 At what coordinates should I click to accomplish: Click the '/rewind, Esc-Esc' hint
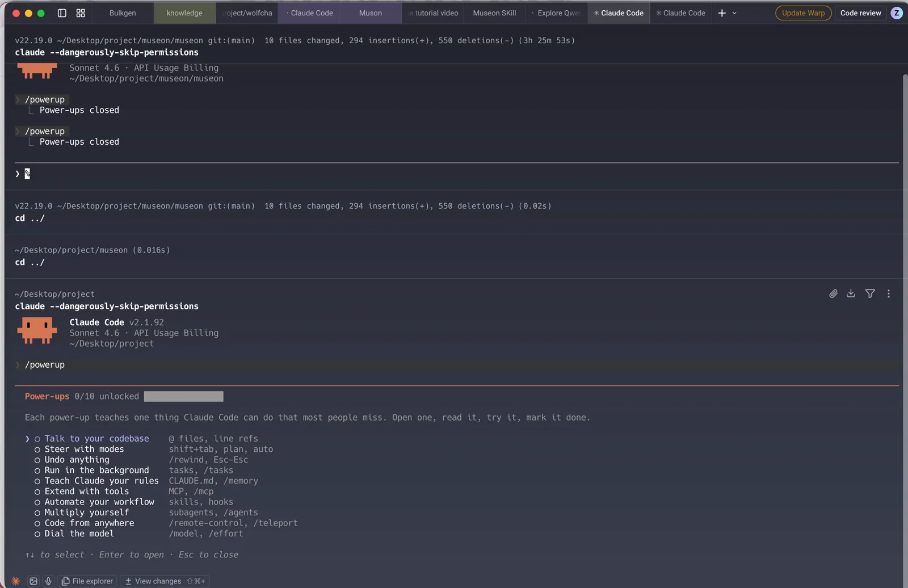coord(208,460)
